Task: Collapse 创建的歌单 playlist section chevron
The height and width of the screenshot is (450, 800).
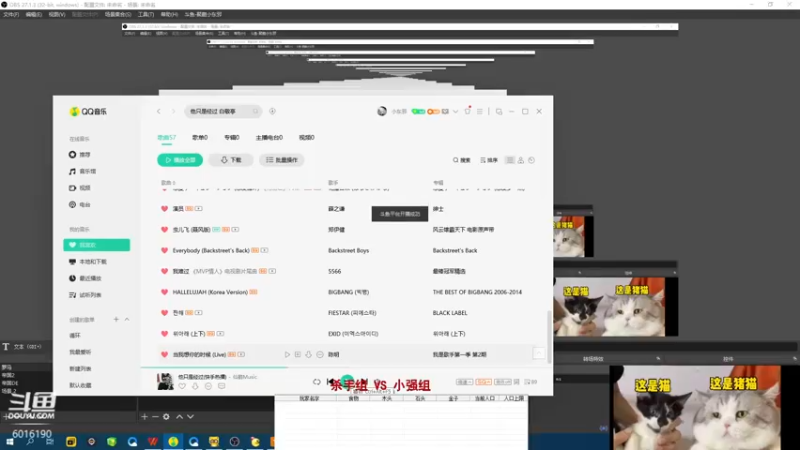Action: click(x=127, y=319)
